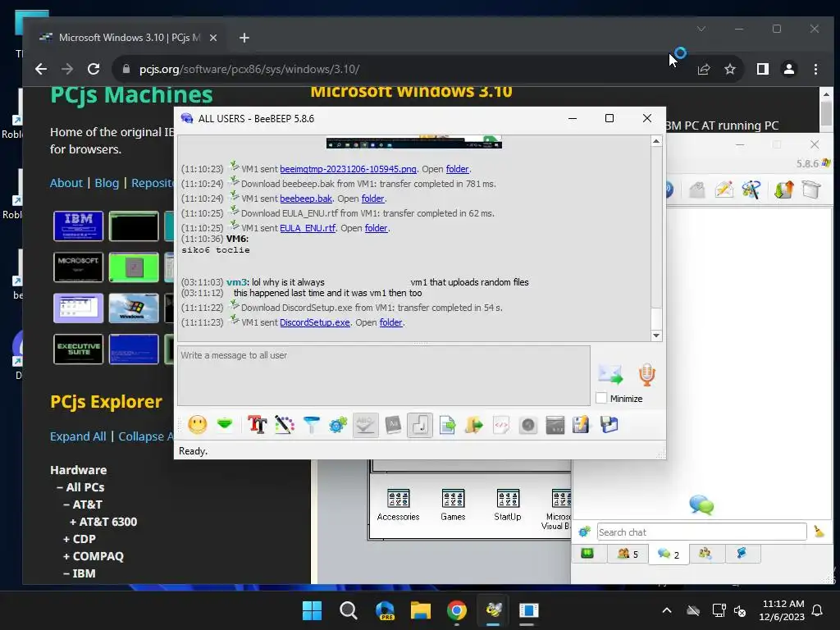Send the message with the envelope arrow

[610, 374]
